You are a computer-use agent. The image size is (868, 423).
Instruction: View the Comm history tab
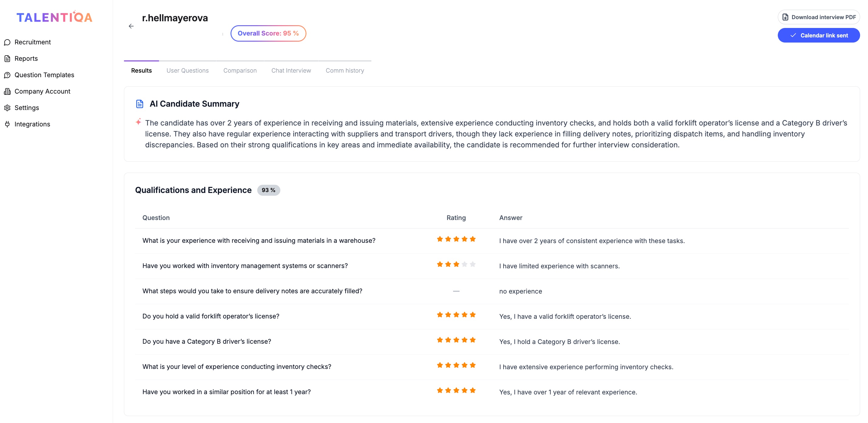(345, 70)
